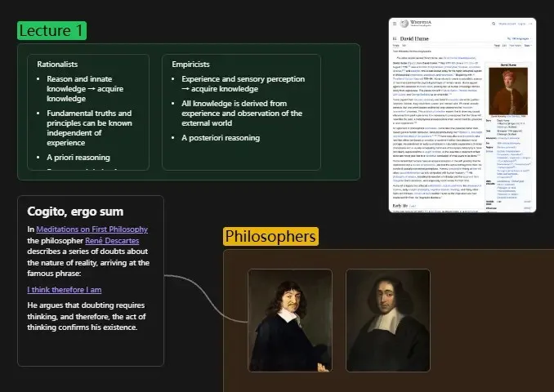Screen dimensions: 554x392
Task: Select the View history tab on Wikipedia
Action: click(515, 46)
